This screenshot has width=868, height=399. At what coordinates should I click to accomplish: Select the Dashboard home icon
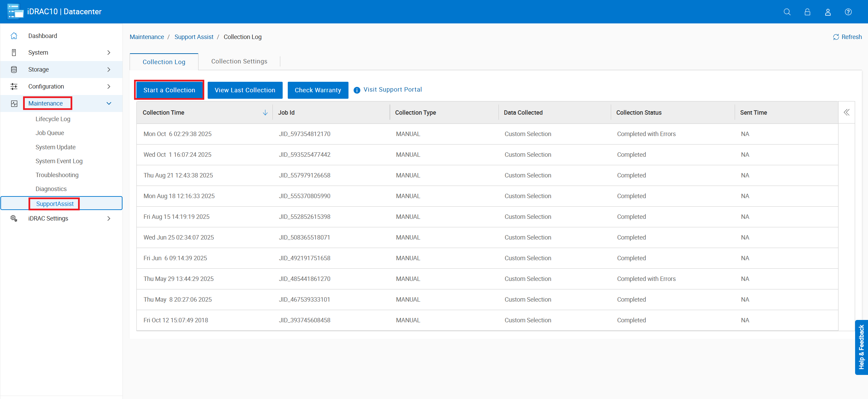point(14,35)
